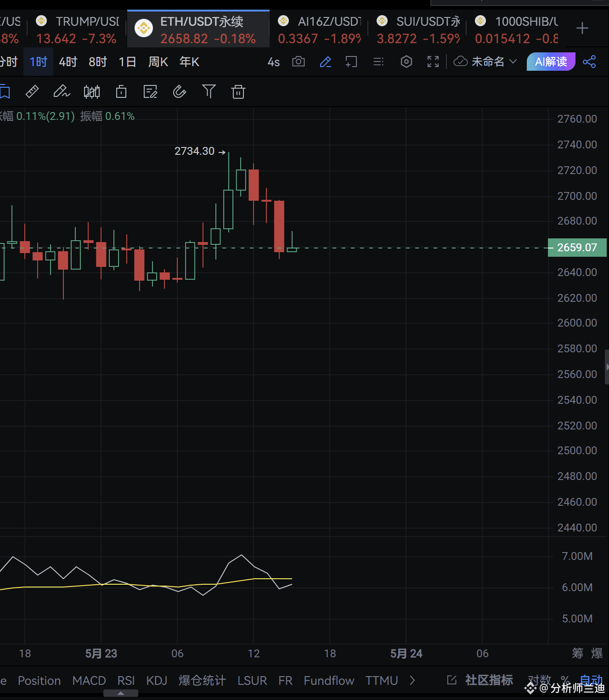Open the RSI indicator tab

point(126,681)
